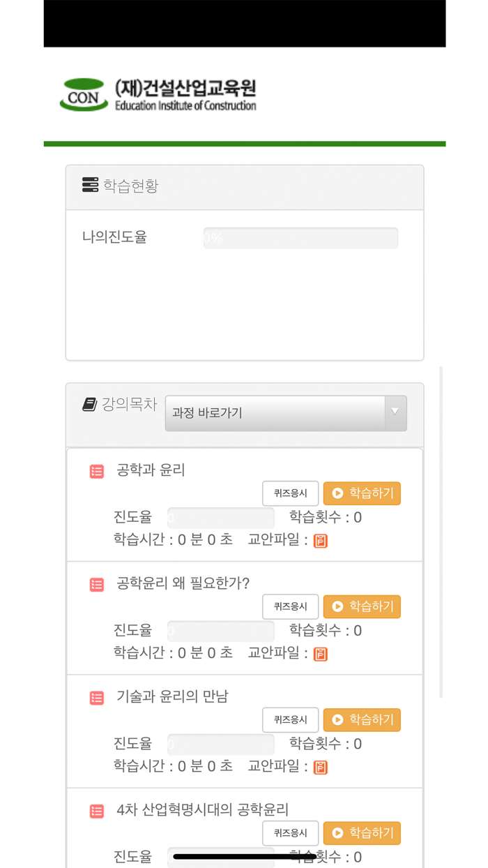Open the 교안파일 document icon for 공학과 윤리
The width and height of the screenshot is (488, 868).
click(x=320, y=540)
